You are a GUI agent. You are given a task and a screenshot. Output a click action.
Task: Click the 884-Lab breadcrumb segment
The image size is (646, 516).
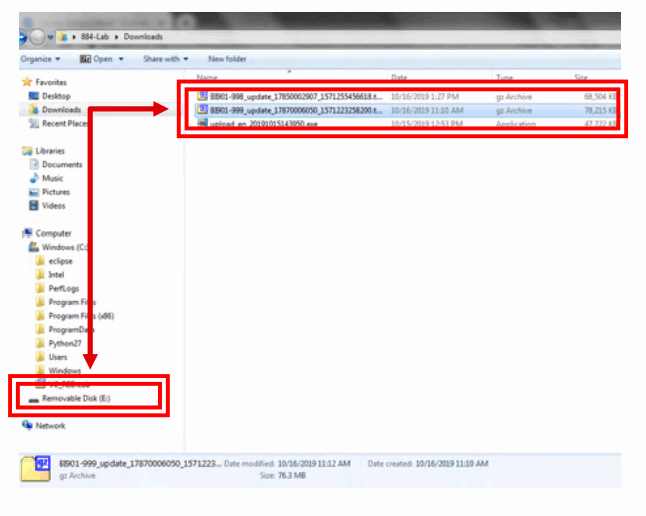coord(95,37)
